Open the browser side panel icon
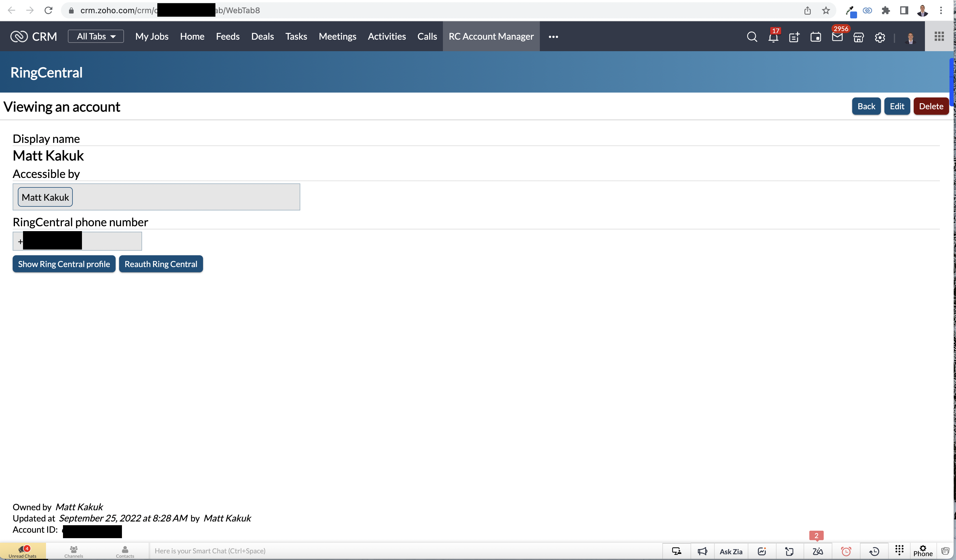956x560 pixels. pyautogui.click(x=904, y=10)
